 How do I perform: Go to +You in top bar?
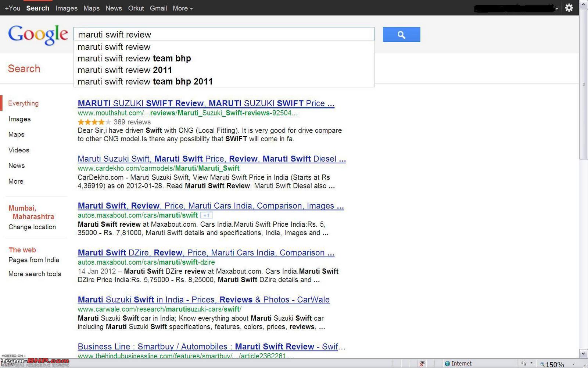[12, 8]
